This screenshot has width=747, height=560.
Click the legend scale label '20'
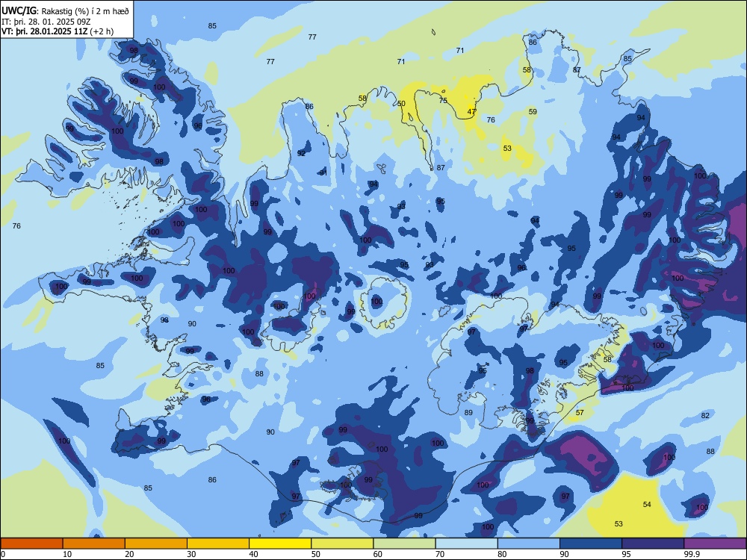[x=129, y=554]
